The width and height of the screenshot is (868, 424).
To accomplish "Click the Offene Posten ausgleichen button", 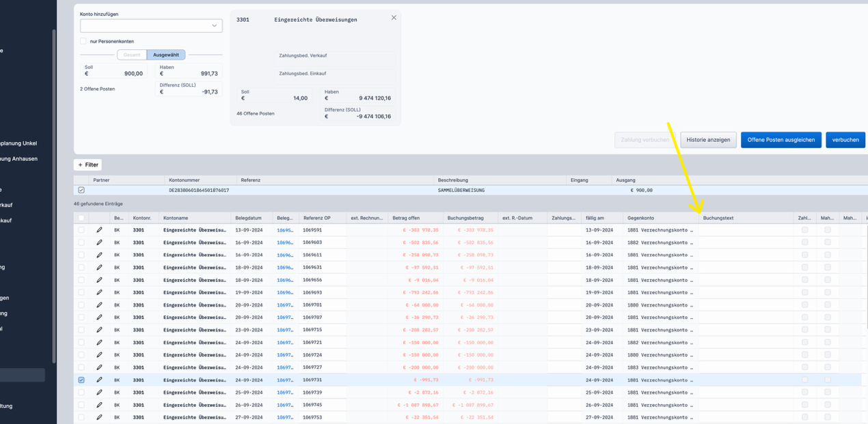I will pyautogui.click(x=781, y=140).
